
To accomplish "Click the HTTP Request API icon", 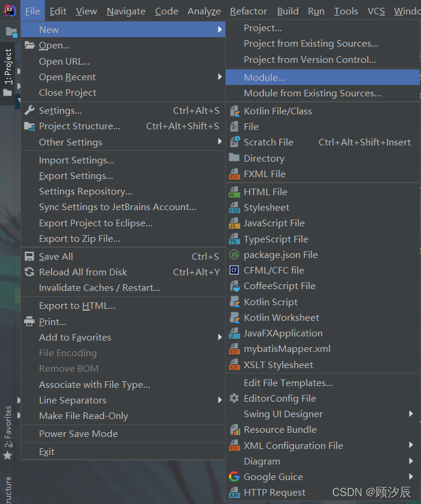I will [x=235, y=493].
